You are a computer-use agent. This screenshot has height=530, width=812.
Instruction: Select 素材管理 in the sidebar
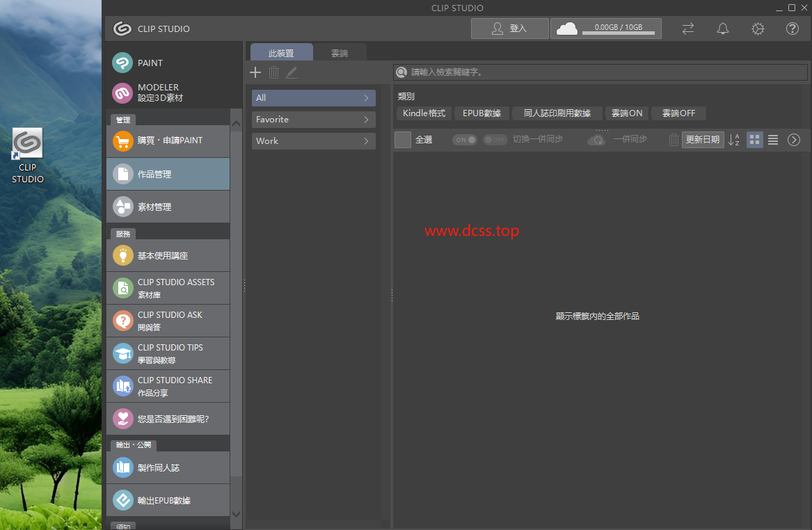[168, 207]
